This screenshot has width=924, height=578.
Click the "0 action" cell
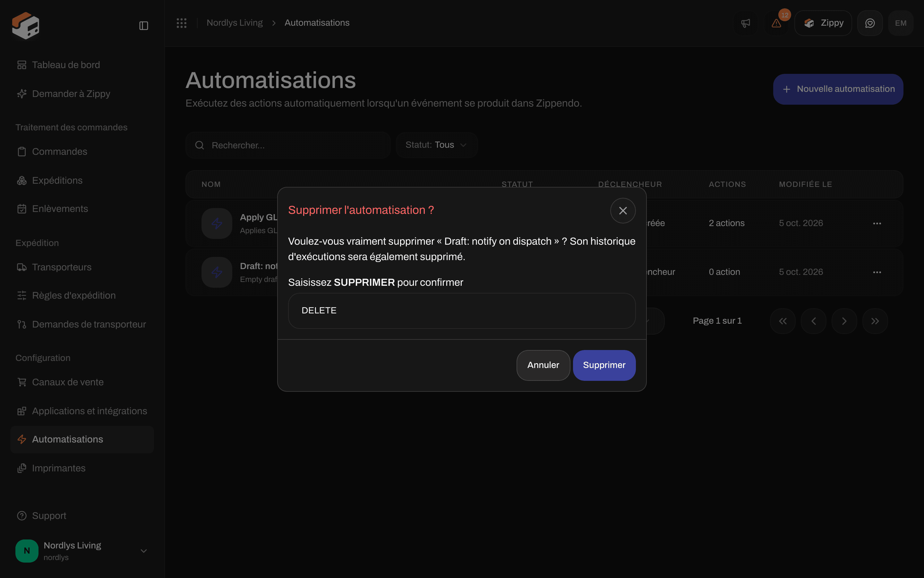coord(724,272)
